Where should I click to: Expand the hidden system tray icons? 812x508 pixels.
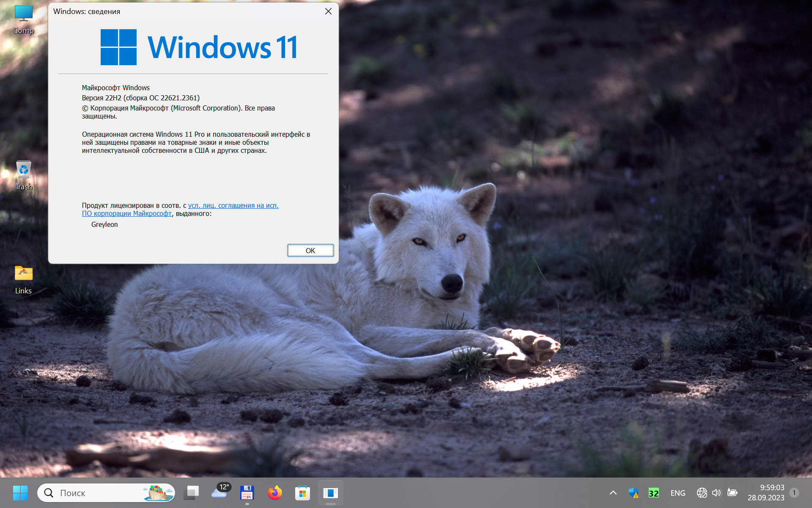[613, 493]
